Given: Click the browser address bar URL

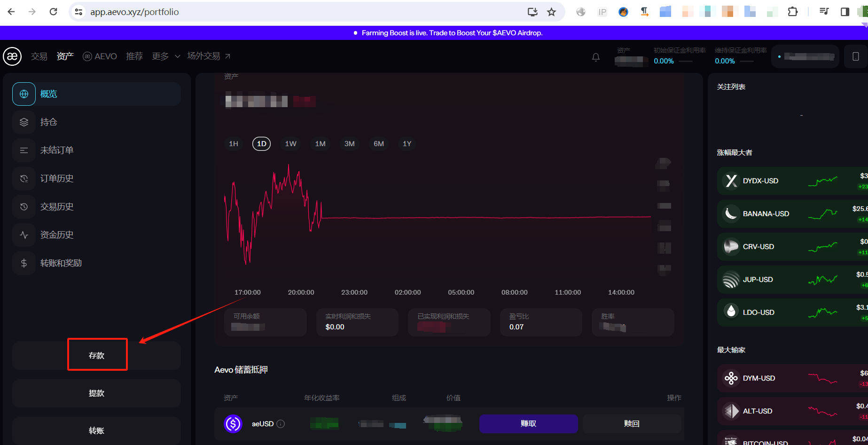Looking at the screenshot, I should [x=134, y=12].
